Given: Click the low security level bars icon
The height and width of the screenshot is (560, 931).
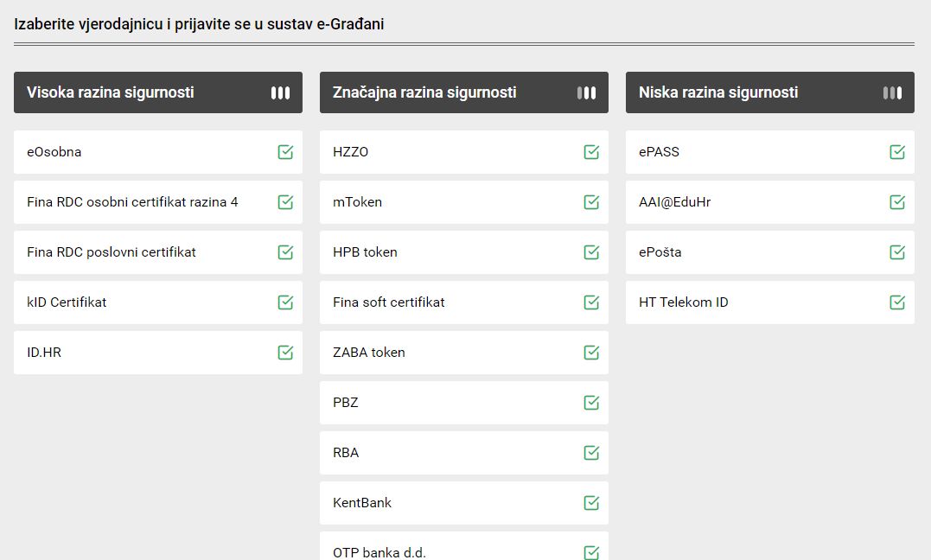Looking at the screenshot, I should click(x=892, y=92).
